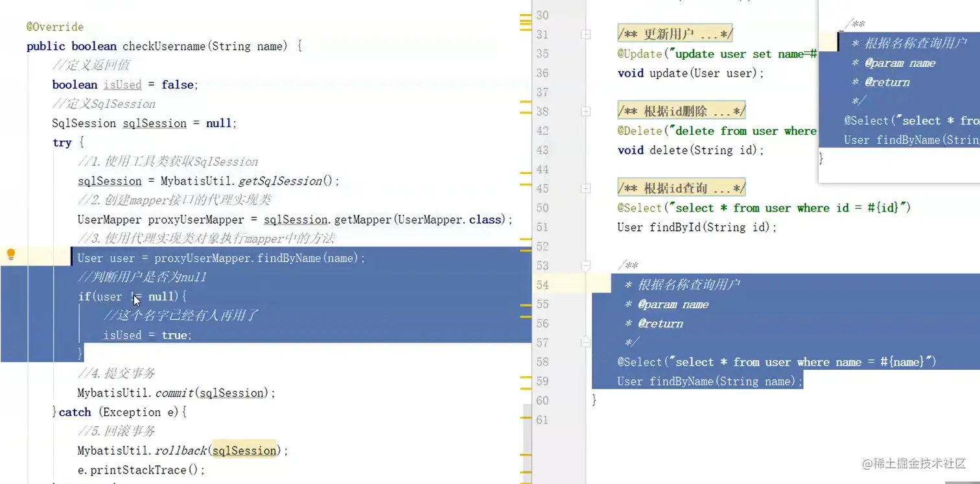Click "* @param name" on editor line 55
This screenshot has width=980, height=484.
[x=667, y=304]
